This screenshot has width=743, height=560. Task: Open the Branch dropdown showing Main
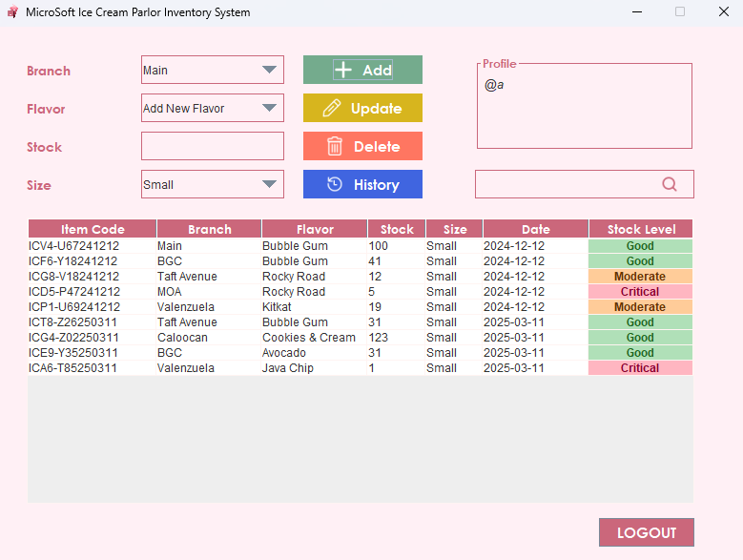tap(269, 70)
